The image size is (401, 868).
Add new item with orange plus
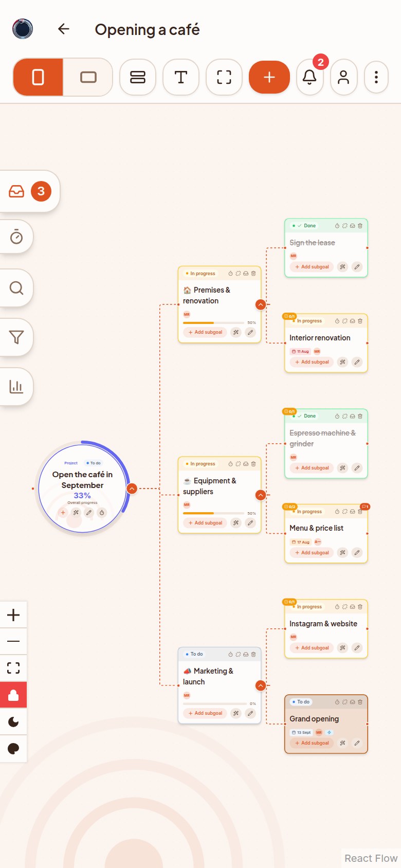(269, 77)
